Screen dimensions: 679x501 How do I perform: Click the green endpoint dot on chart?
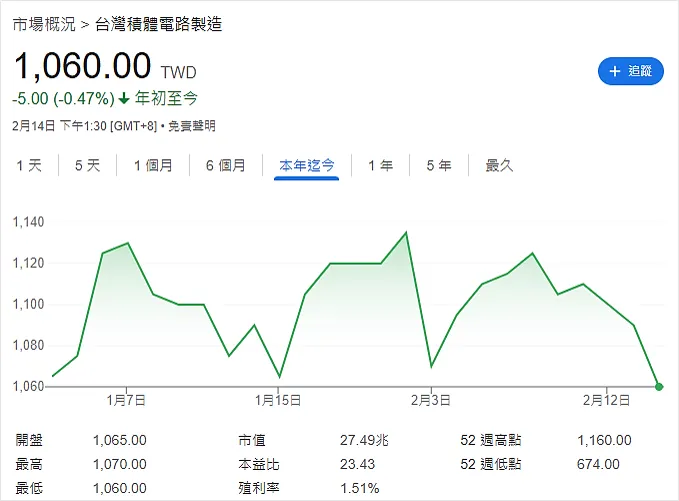[659, 387]
